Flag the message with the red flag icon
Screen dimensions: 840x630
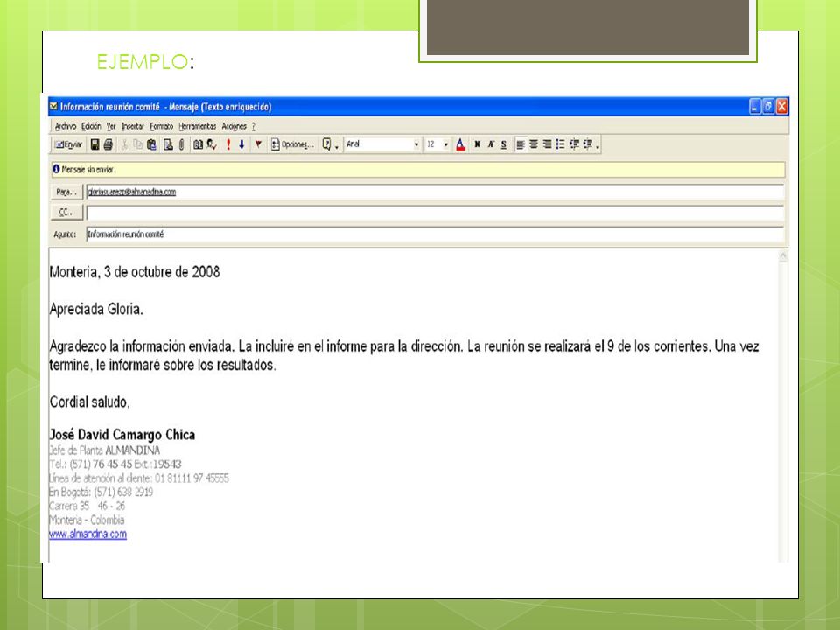[x=258, y=144]
